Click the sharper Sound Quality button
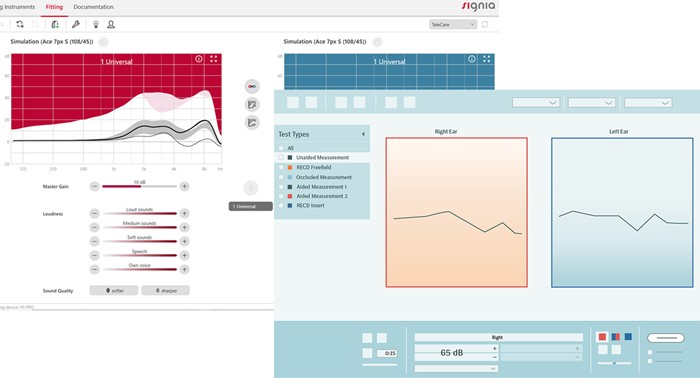Viewport: 700px width, 378px height. tap(166, 291)
